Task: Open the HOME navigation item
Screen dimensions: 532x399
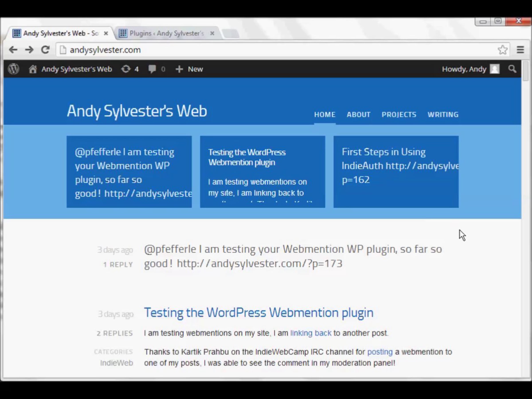Action: coord(325,114)
